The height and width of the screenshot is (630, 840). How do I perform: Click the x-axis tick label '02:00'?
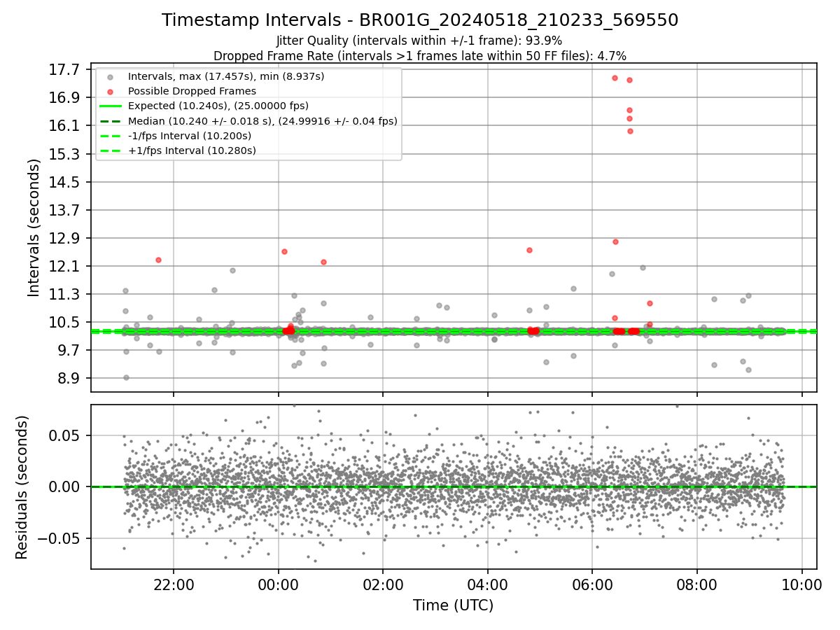[x=383, y=584]
